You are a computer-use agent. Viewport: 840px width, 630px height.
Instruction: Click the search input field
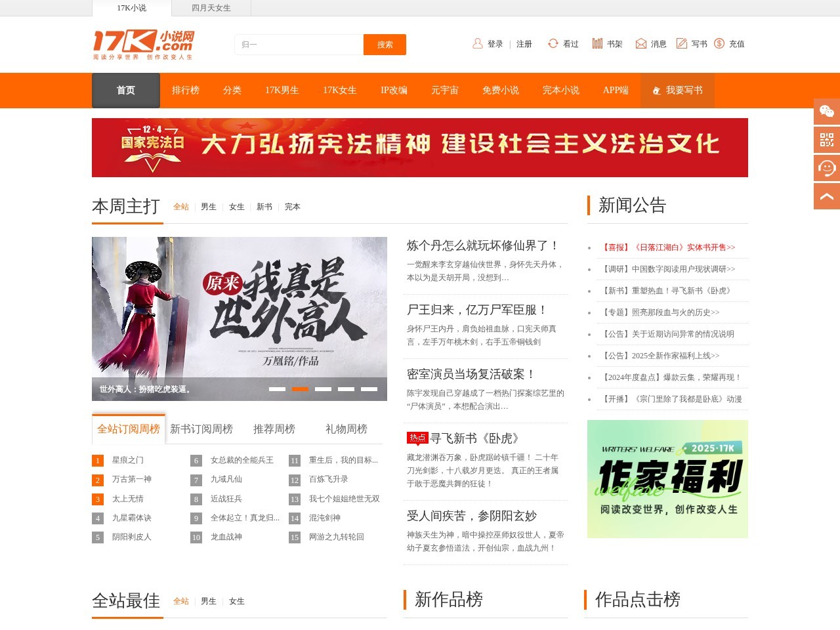(x=299, y=45)
